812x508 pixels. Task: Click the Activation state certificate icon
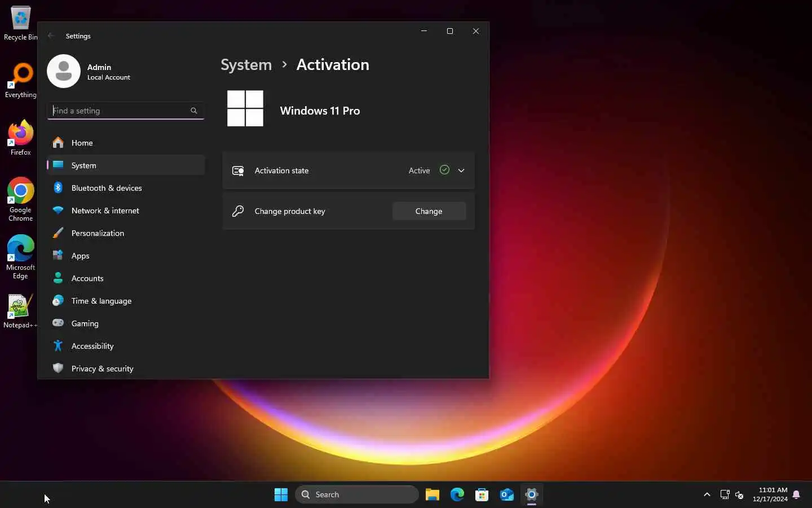point(238,170)
